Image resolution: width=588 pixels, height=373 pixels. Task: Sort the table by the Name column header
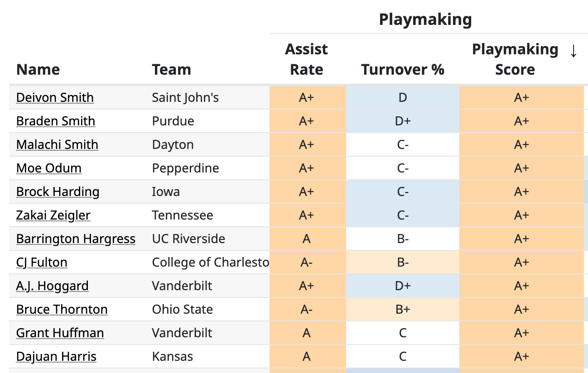[38, 69]
